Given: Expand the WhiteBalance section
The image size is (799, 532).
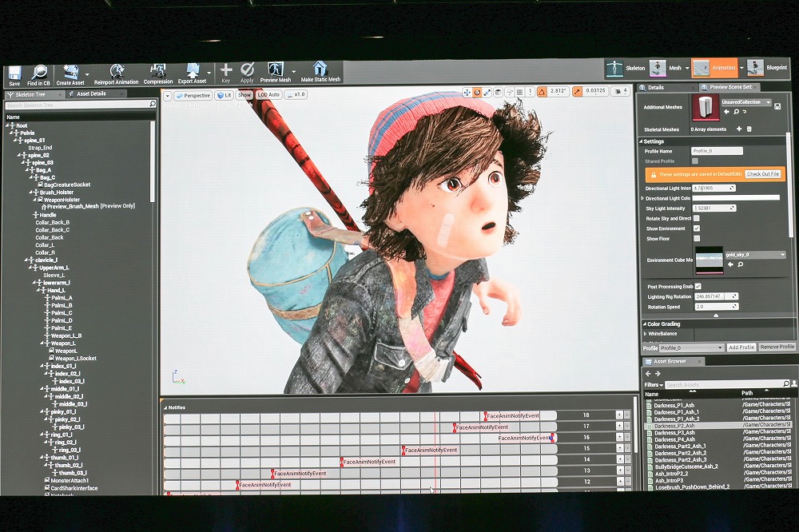Looking at the screenshot, I should [x=645, y=334].
